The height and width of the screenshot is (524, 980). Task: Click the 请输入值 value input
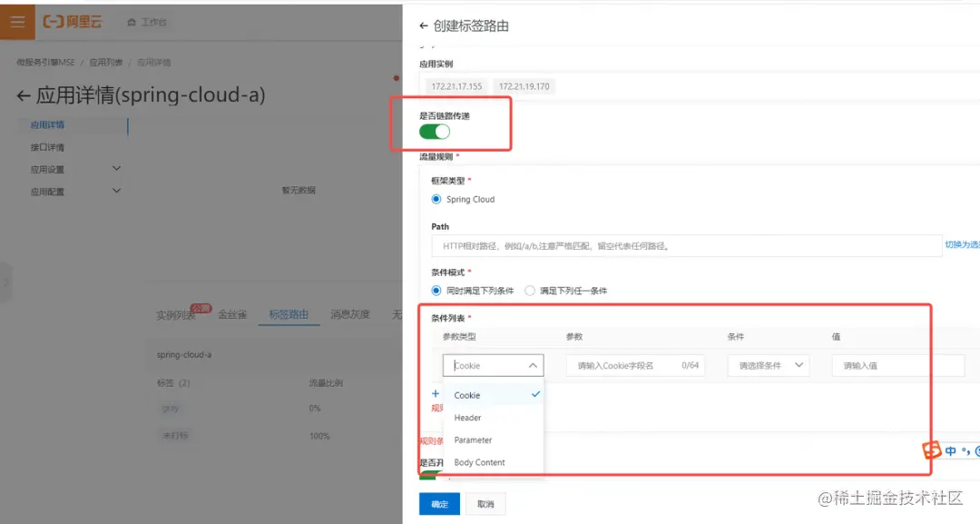pyautogui.click(x=898, y=365)
